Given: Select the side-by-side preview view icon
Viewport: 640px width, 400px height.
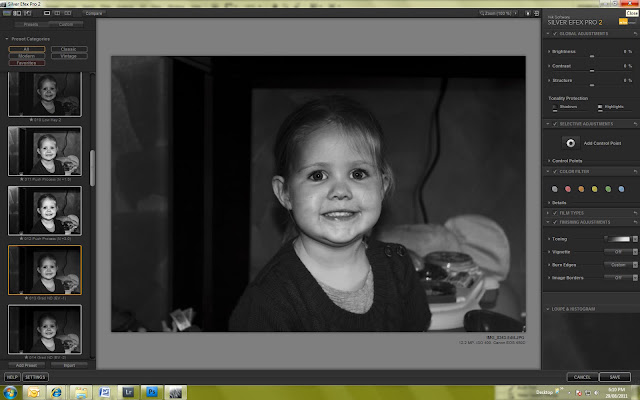Looking at the screenshot, I should 68,13.
